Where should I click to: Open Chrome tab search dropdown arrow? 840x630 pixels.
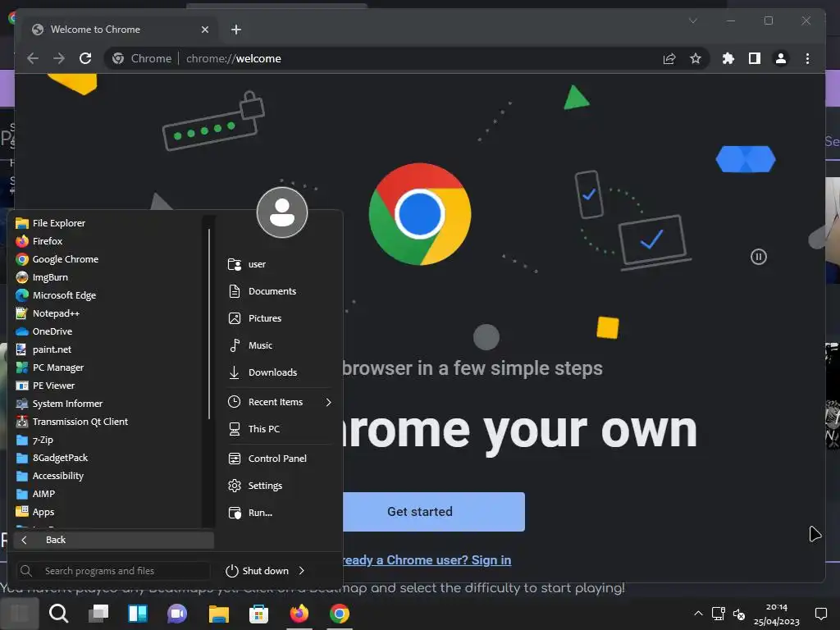(692, 21)
